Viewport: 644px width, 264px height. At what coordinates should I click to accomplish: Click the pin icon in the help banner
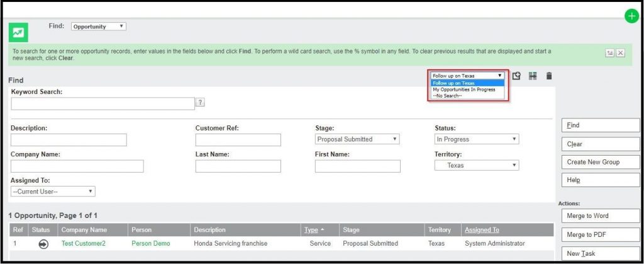pos(610,53)
